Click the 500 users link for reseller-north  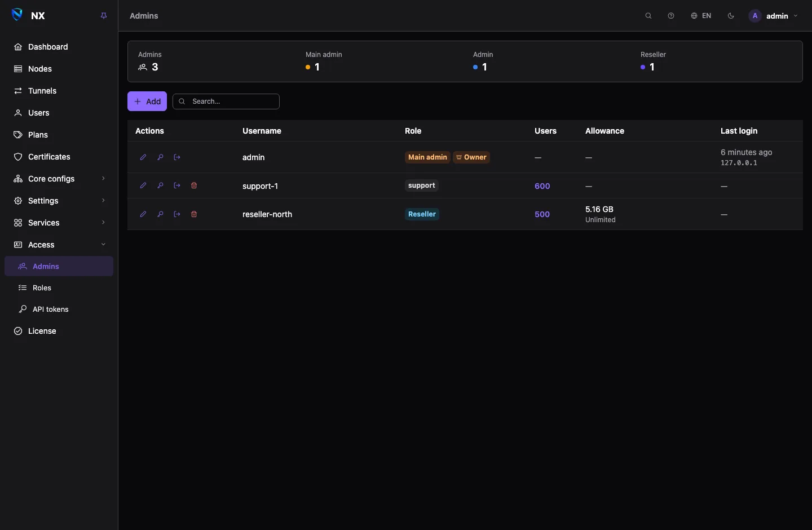542,214
